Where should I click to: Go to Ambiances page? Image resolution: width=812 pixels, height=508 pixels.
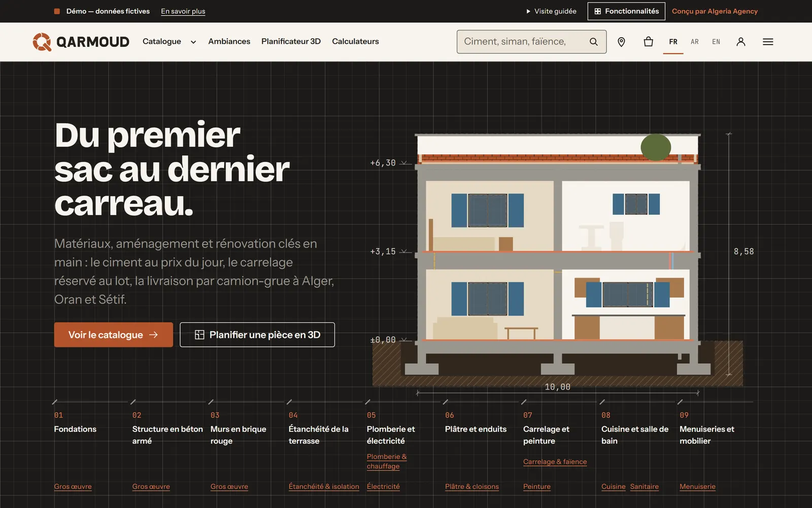click(x=229, y=42)
